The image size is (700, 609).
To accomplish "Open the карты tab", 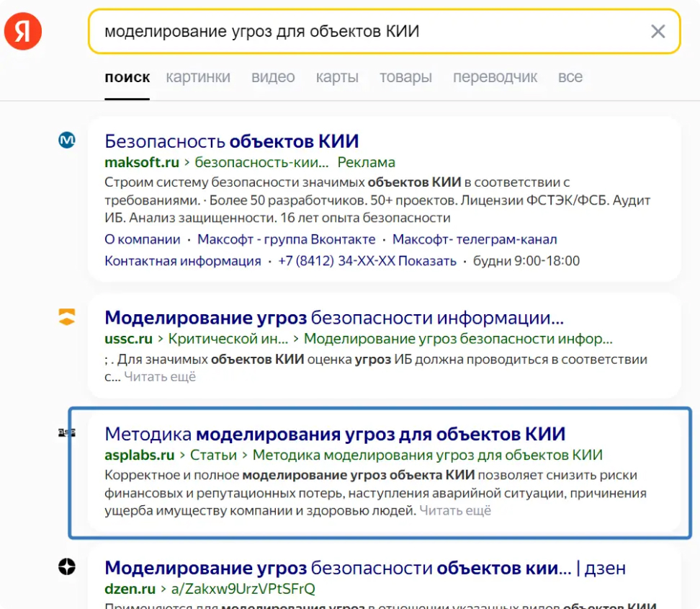I will click(x=336, y=77).
